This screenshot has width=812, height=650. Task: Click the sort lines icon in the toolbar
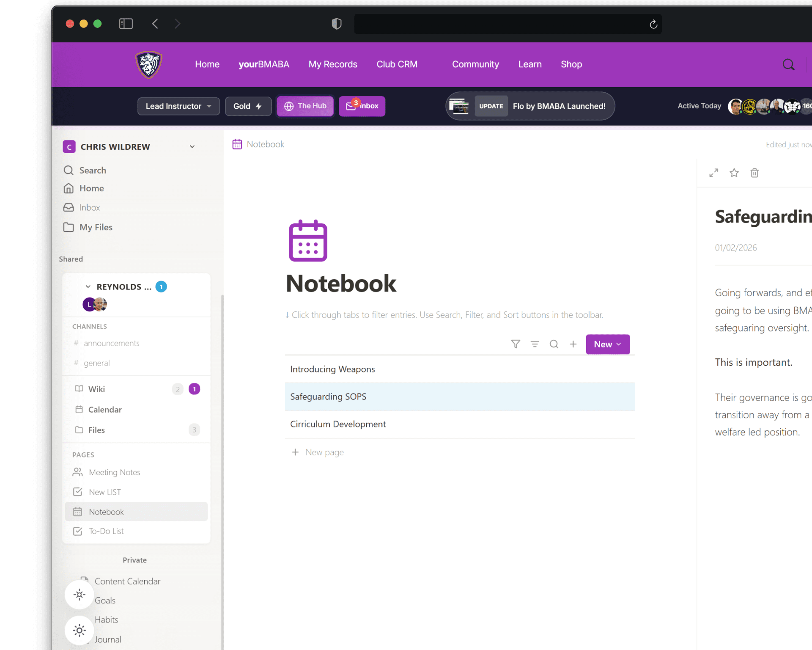[535, 344]
